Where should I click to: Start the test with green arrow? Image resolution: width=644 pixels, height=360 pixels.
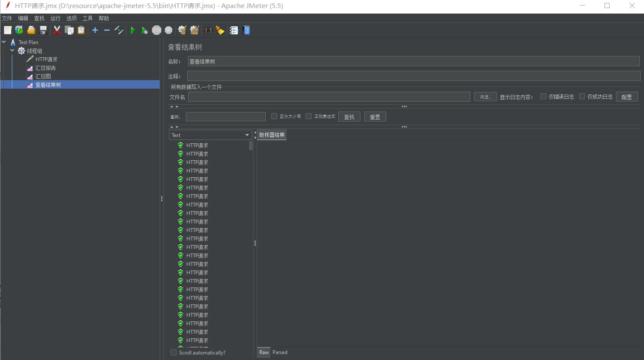pyautogui.click(x=133, y=30)
